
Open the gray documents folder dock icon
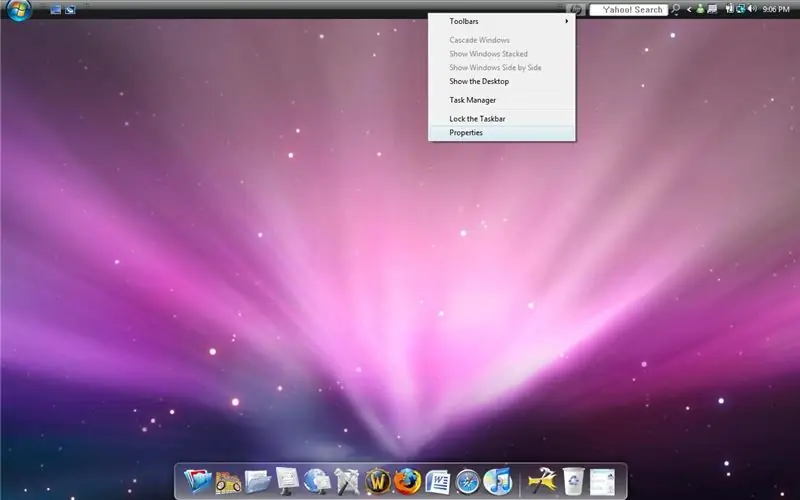pyautogui.click(x=258, y=482)
